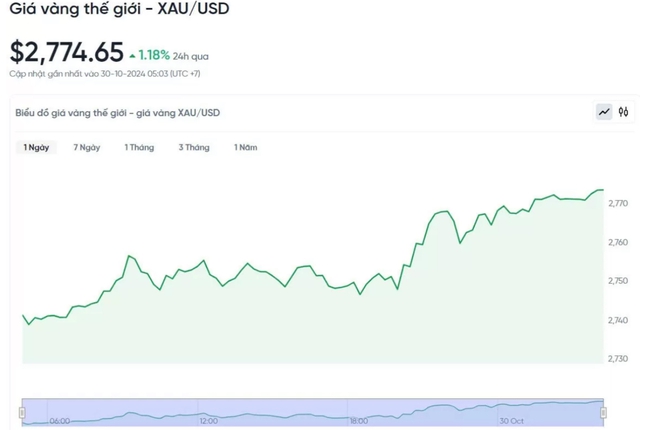Screen dimensions: 650x430
Task: Open the 1 Năm chart range
Action: click(x=245, y=147)
